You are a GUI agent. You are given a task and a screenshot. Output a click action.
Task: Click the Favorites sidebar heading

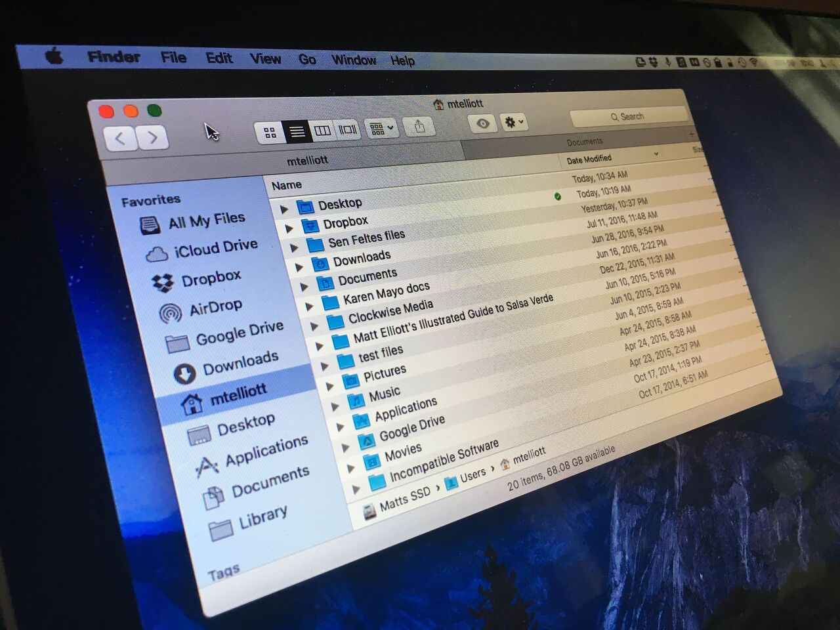(x=151, y=200)
